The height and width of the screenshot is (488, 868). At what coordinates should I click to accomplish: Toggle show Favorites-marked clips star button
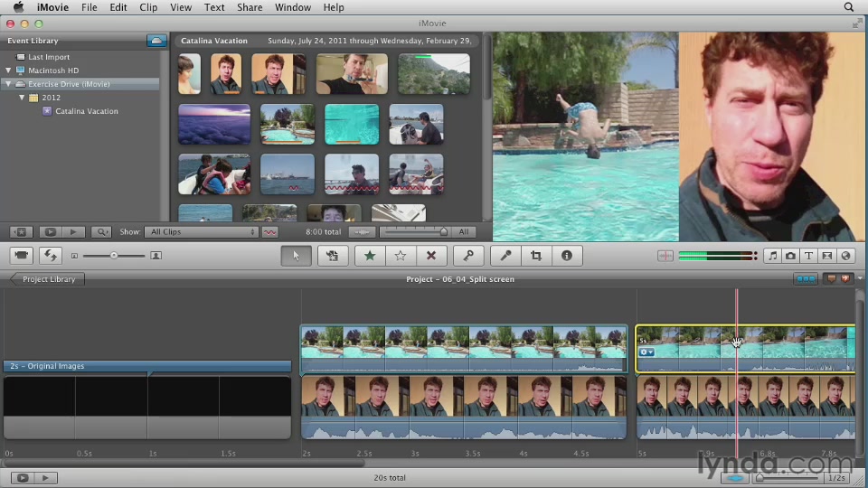[x=21, y=232]
